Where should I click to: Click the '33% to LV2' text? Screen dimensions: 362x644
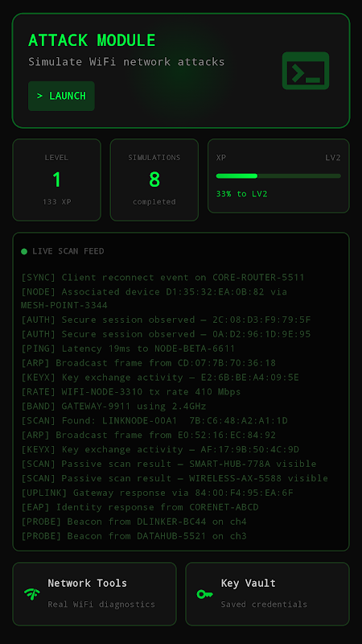coord(242,194)
